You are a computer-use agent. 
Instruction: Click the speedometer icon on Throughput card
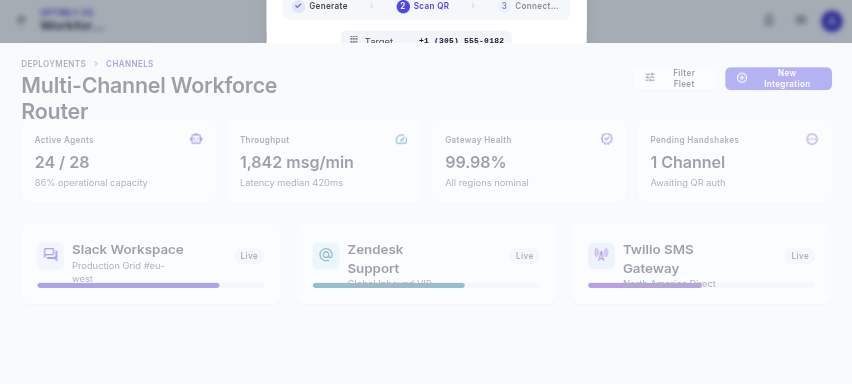click(402, 139)
